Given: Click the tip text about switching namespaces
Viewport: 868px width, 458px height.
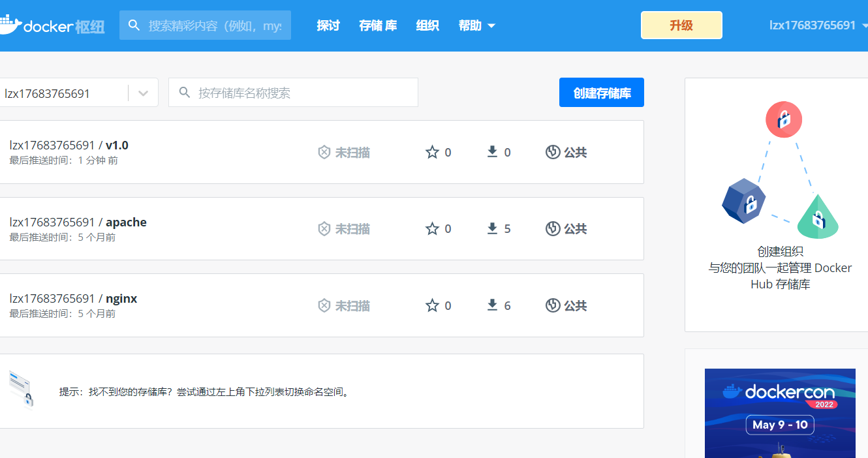Looking at the screenshot, I should (x=205, y=392).
